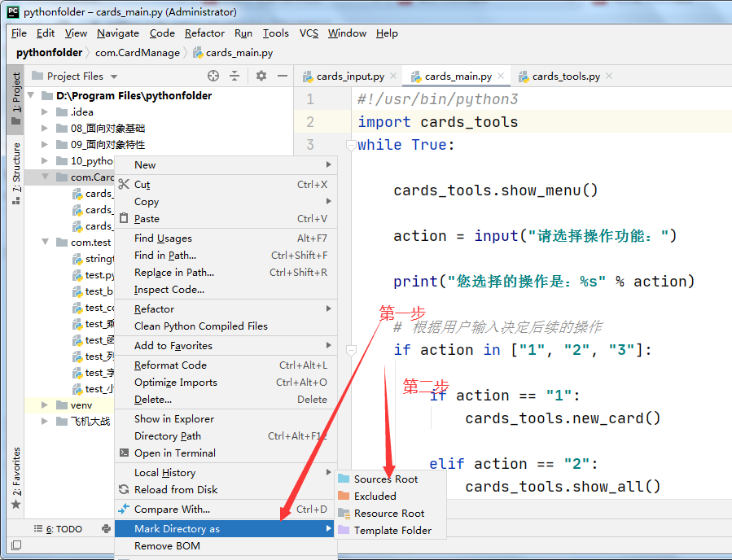Click the Python console icon in bottom bar
732x560 pixels.
pos(107,529)
